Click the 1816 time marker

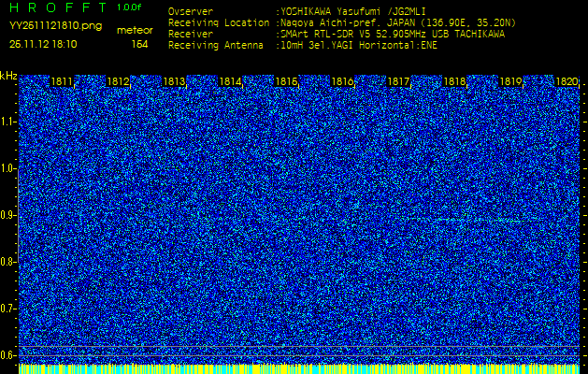(x=342, y=81)
